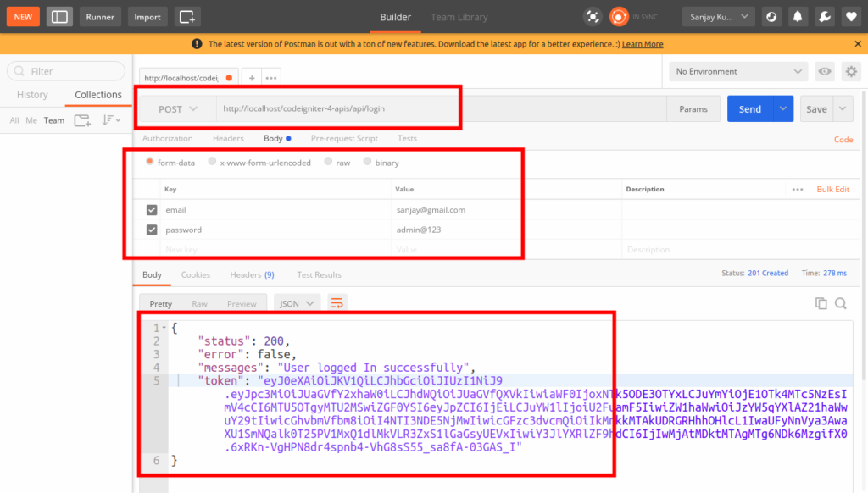Copy response to clipboard icon

821,303
